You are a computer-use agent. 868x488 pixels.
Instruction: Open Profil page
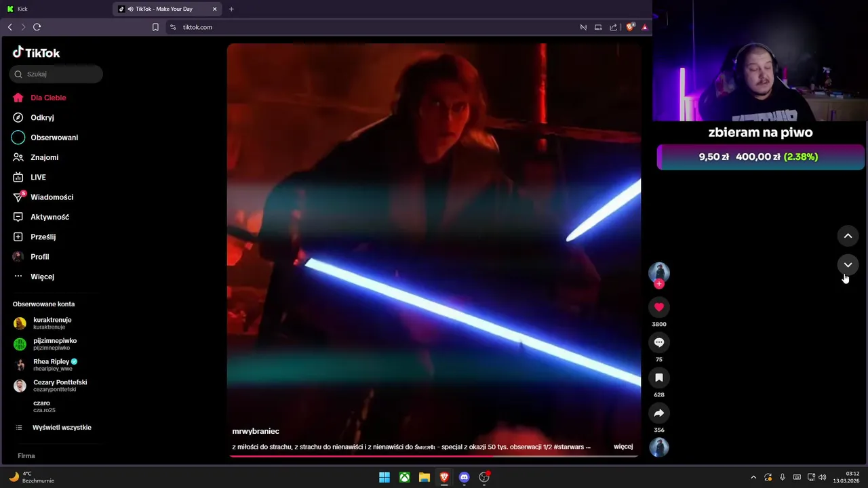(x=31, y=257)
